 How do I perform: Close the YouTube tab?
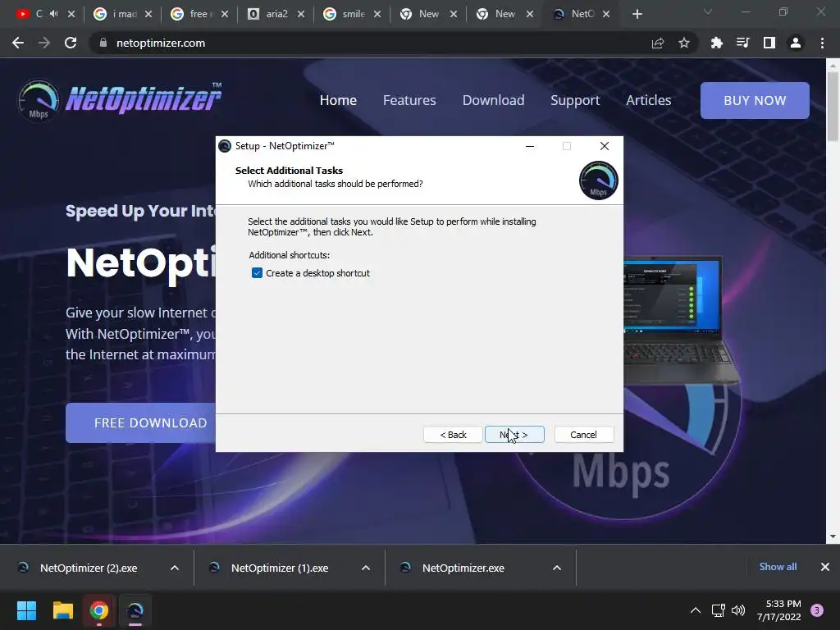click(71, 14)
